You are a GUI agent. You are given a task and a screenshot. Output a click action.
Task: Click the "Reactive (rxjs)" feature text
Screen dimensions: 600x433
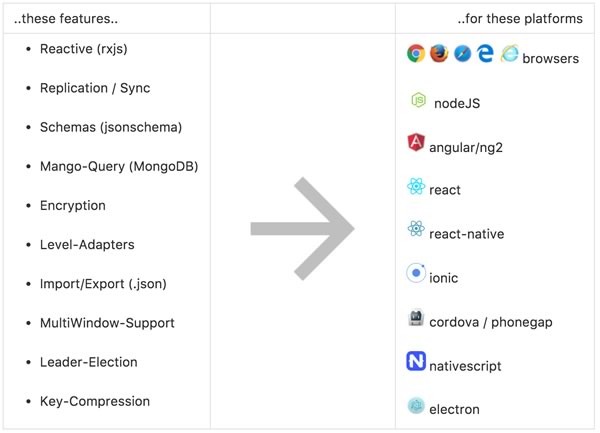coord(83,49)
